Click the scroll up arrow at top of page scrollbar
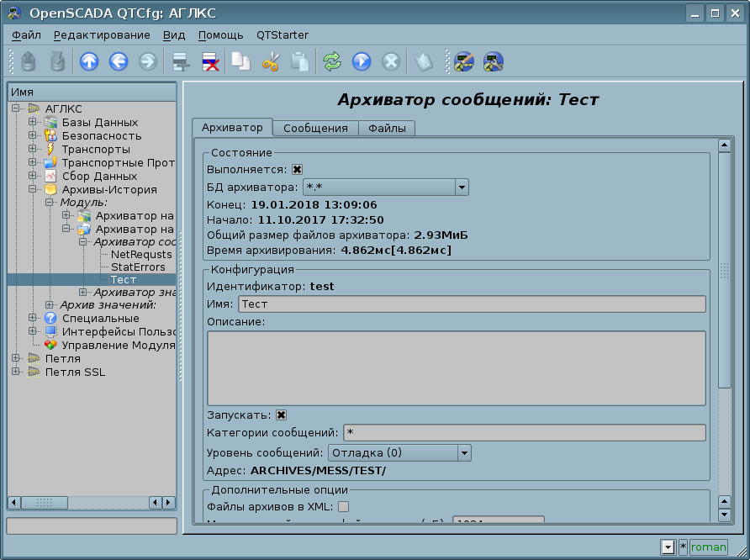 [x=725, y=145]
